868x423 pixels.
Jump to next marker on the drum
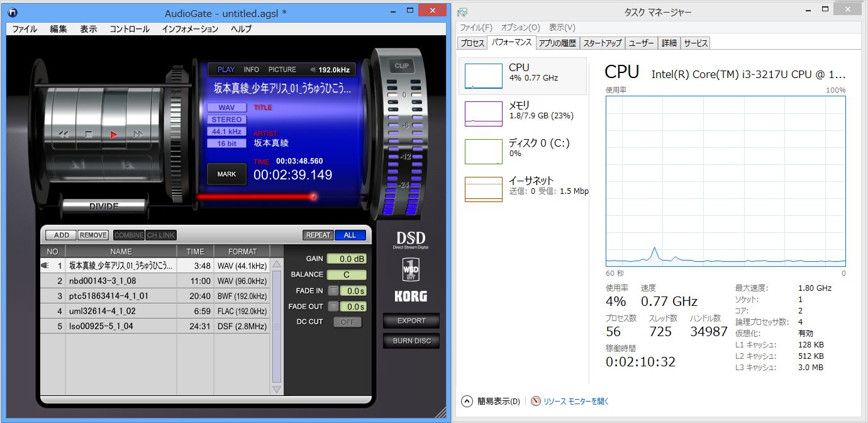point(126,165)
